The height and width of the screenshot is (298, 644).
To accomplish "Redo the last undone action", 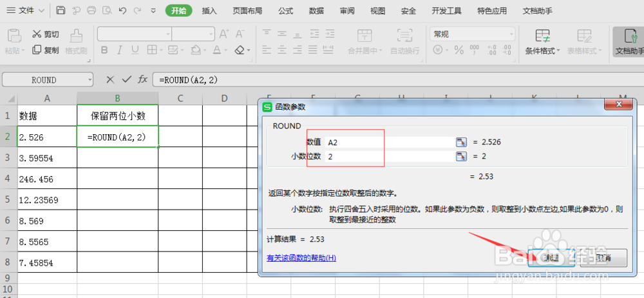I will click(x=138, y=10).
